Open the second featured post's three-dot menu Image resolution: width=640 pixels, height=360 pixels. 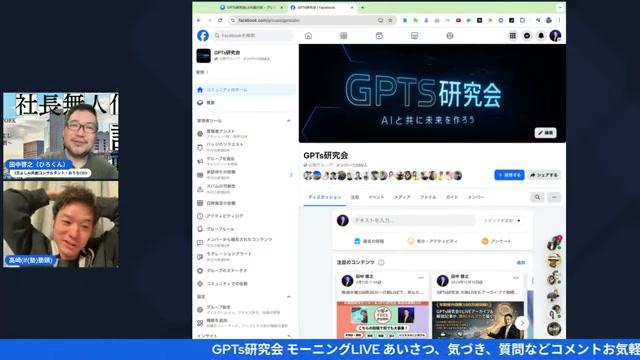pyautogui.click(x=516, y=278)
